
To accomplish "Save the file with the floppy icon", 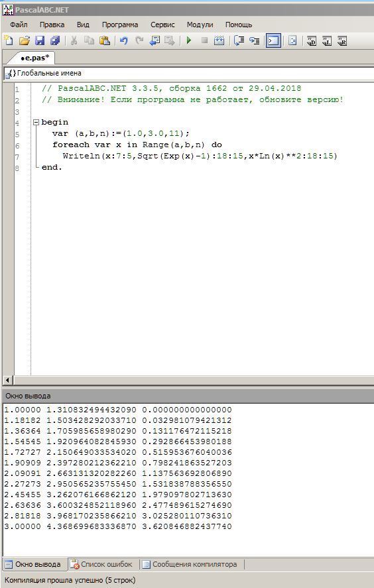I will (40, 40).
